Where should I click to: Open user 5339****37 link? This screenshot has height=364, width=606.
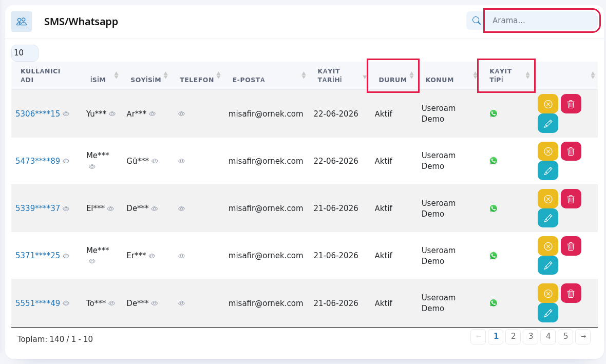(x=38, y=208)
